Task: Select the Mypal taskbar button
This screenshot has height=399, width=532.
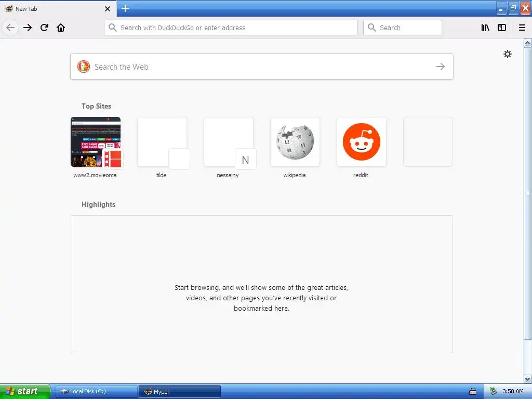Action: pyautogui.click(x=179, y=391)
